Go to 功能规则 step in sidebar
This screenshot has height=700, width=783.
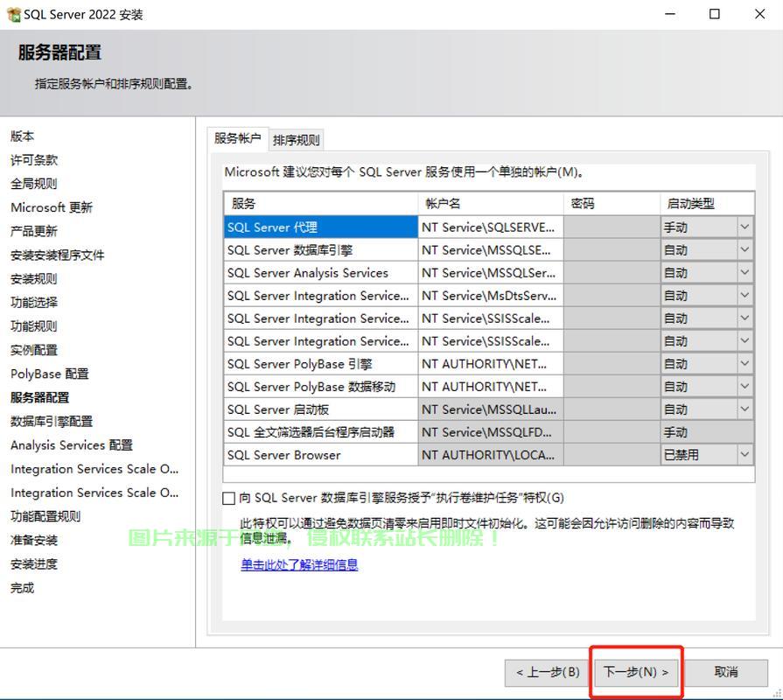[34, 326]
